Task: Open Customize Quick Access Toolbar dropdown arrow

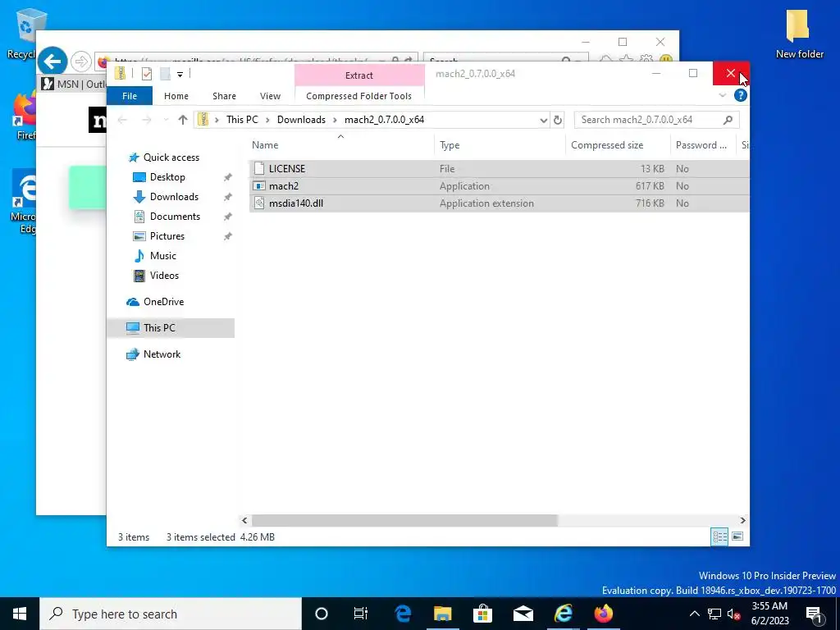Action: pos(180,75)
